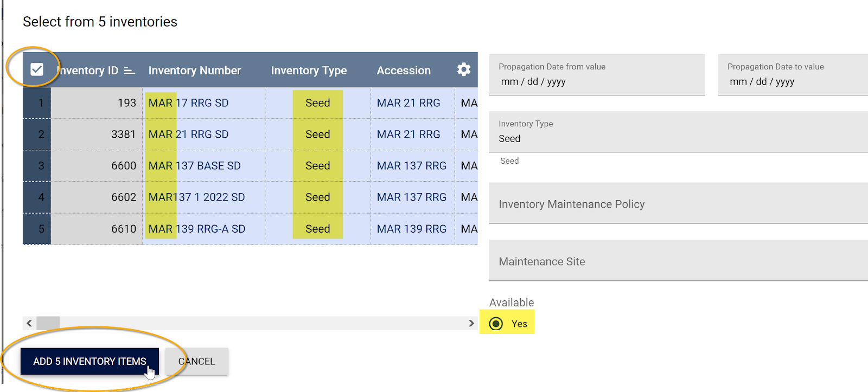Image resolution: width=868 pixels, height=392 pixels.
Task: Open accession MAR 139 RRG link
Action: point(412,229)
